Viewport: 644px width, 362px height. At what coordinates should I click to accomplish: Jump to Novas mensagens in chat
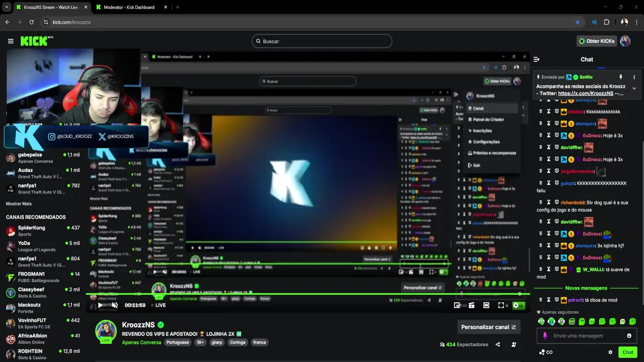[x=586, y=288]
